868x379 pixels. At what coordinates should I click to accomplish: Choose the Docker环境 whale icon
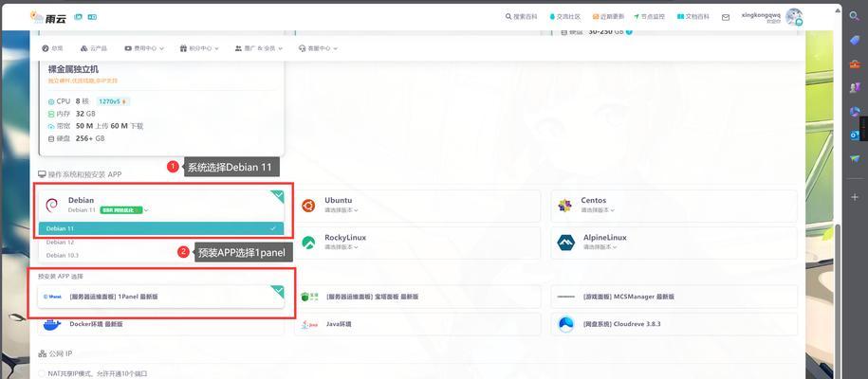52,324
